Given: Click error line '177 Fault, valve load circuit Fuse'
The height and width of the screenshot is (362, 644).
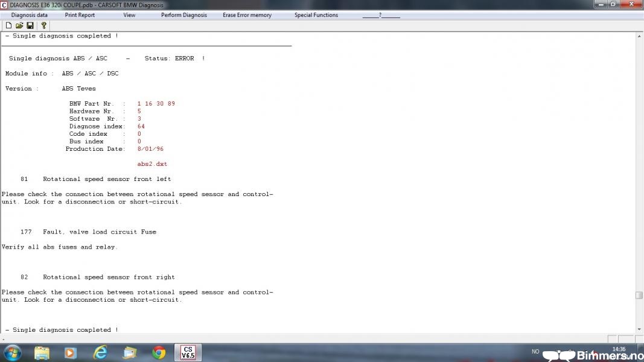Looking at the screenshot, I should [88, 232].
